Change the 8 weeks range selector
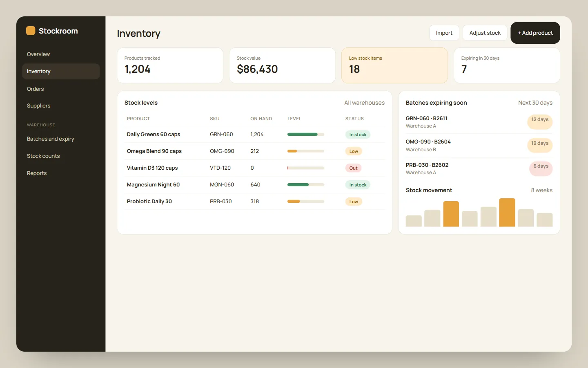The image size is (588, 368). (541, 190)
